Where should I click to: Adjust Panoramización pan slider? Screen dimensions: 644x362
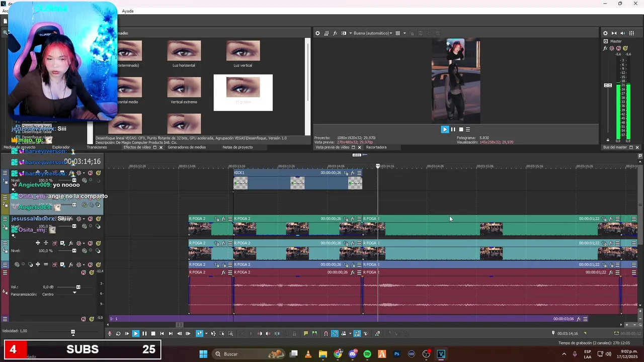coord(74,294)
